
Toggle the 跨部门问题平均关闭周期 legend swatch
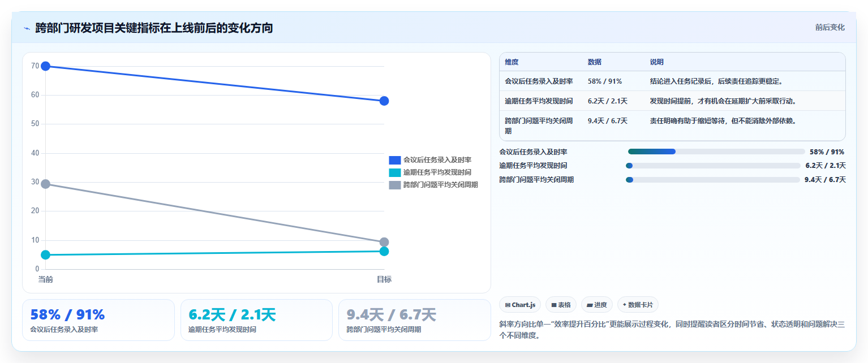coord(395,185)
